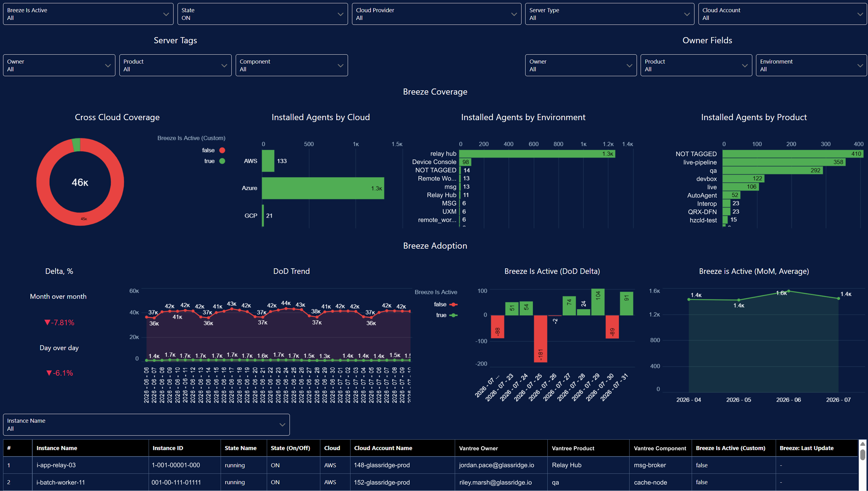
Task: Open the Cloud Account filter dropdown
Action: [x=783, y=14]
